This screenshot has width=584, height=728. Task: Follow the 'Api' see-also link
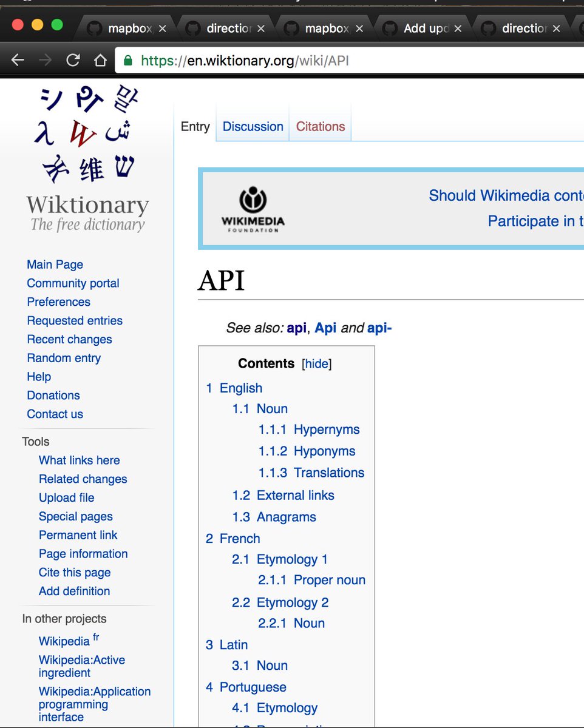tap(325, 328)
